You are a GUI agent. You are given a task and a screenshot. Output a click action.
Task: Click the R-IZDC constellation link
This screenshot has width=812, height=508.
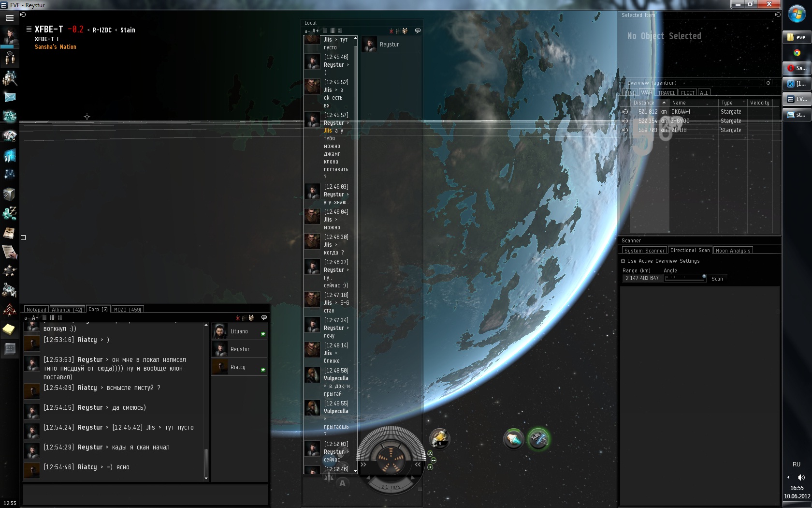[102, 30]
